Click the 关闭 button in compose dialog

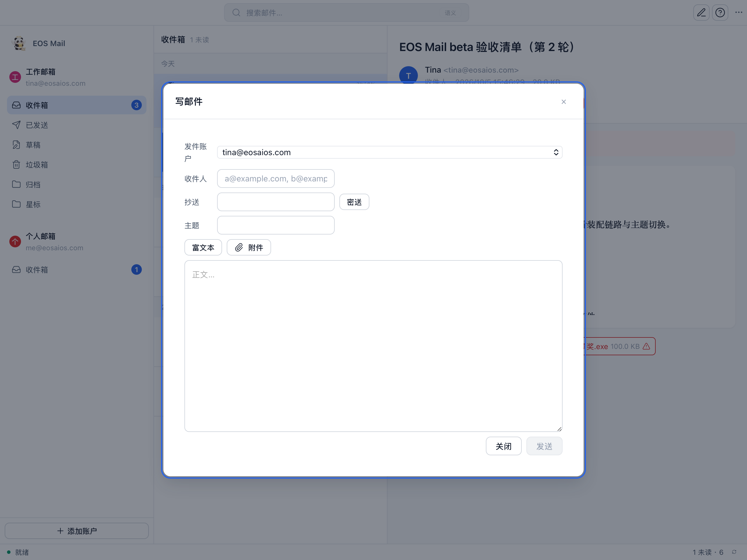(x=503, y=446)
